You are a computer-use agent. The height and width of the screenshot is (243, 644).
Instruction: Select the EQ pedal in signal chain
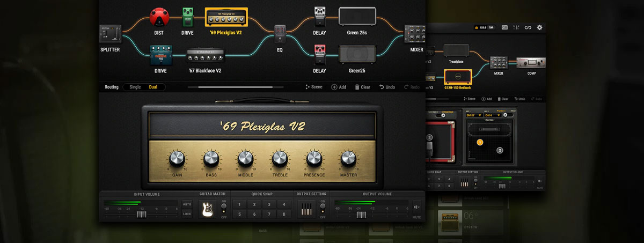click(280, 34)
